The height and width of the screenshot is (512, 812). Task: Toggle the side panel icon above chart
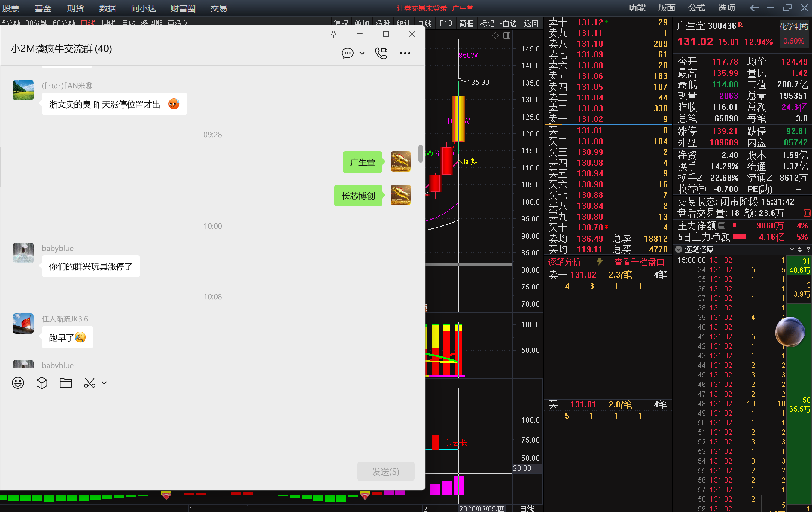pyautogui.click(x=507, y=36)
